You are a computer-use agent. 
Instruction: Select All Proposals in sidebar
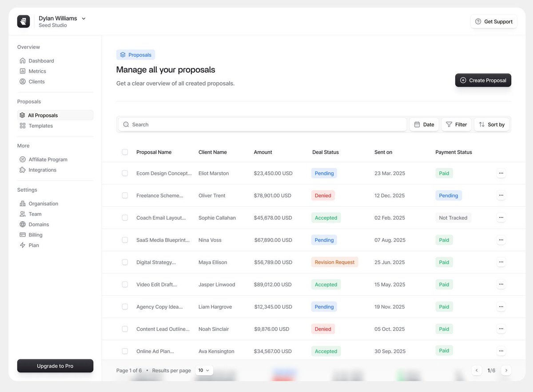point(55,115)
